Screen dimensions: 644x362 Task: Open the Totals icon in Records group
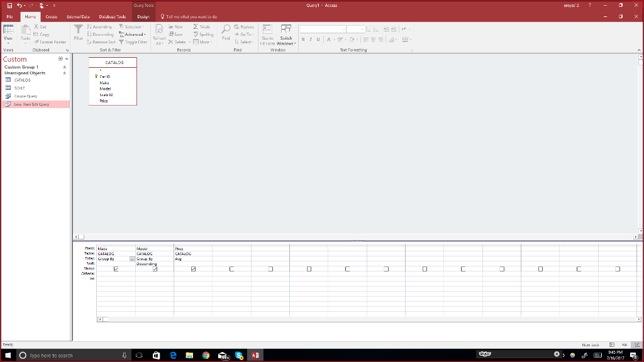[197, 27]
